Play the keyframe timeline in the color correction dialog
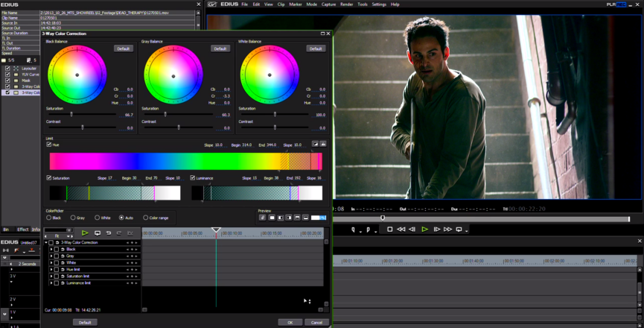Screen dimensions: 644x328 [x=85, y=233]
